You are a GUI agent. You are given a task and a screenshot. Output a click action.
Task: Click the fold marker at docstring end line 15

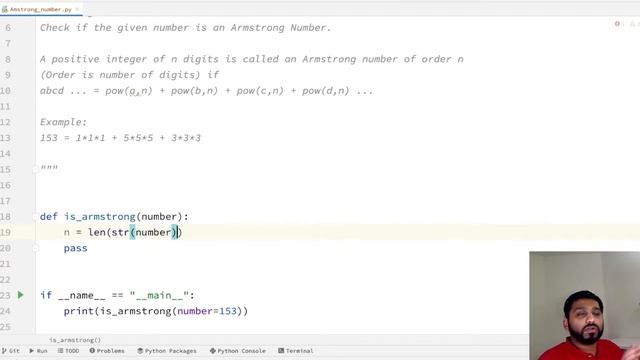tap(36, 169)
